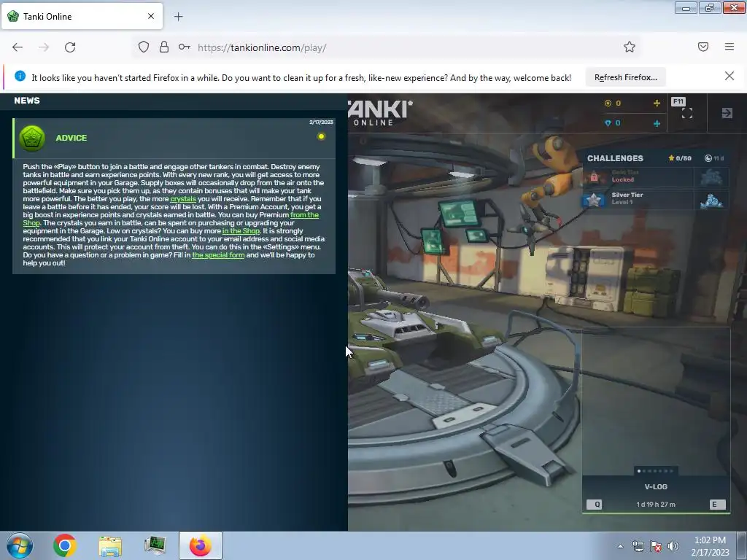This screenshot has width=747, height=560.
Task: Follow the 'in the Shop' link
Action: point(241,231)
